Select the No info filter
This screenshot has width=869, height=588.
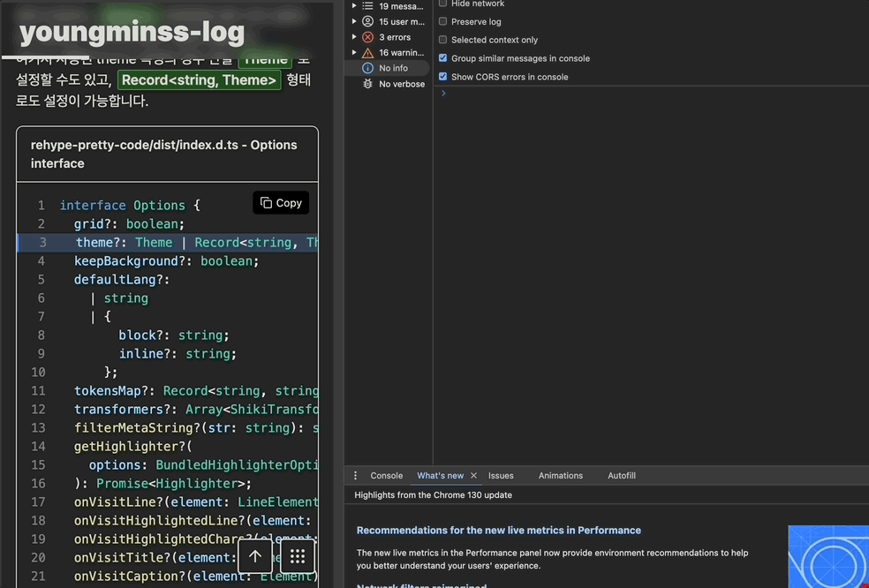(x=393, y=68)
